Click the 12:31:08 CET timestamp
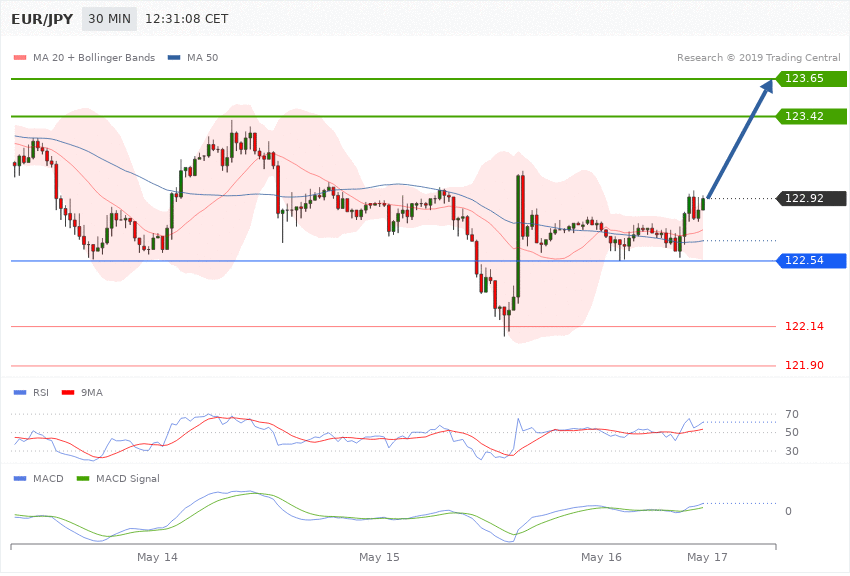Viewport: 850px width, 576px height. (186, 19)
